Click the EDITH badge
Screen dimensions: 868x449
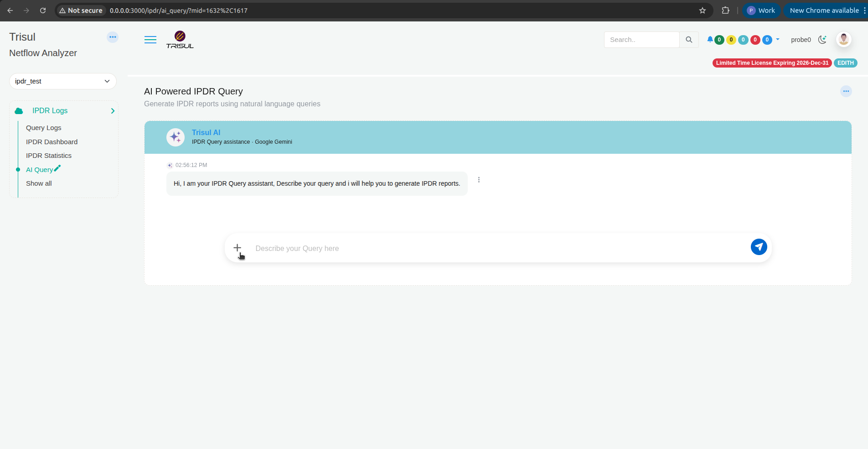[846, 63]
